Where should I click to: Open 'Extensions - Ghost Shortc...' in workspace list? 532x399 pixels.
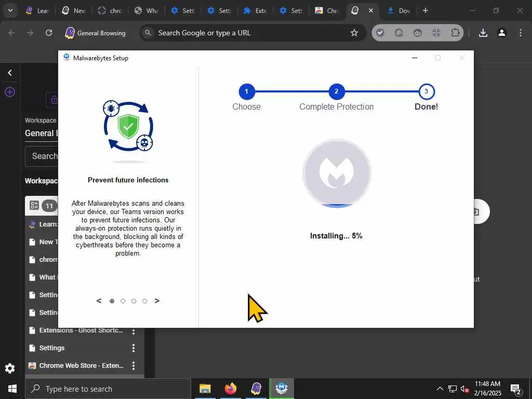(81, 330)
